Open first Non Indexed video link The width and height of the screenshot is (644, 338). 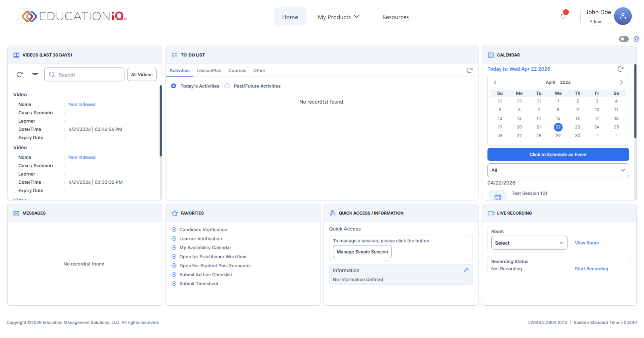pyautogui.click(x=82, y=104)
